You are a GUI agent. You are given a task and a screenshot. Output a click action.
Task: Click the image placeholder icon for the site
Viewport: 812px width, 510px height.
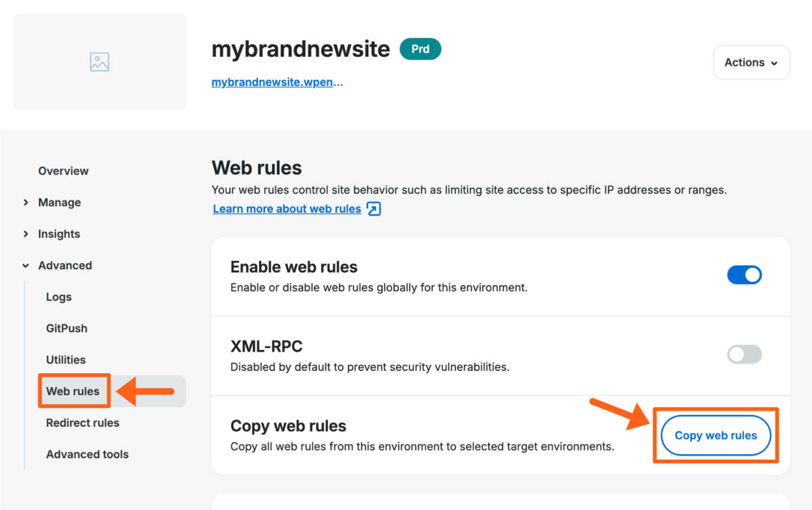tap(100, 61)
